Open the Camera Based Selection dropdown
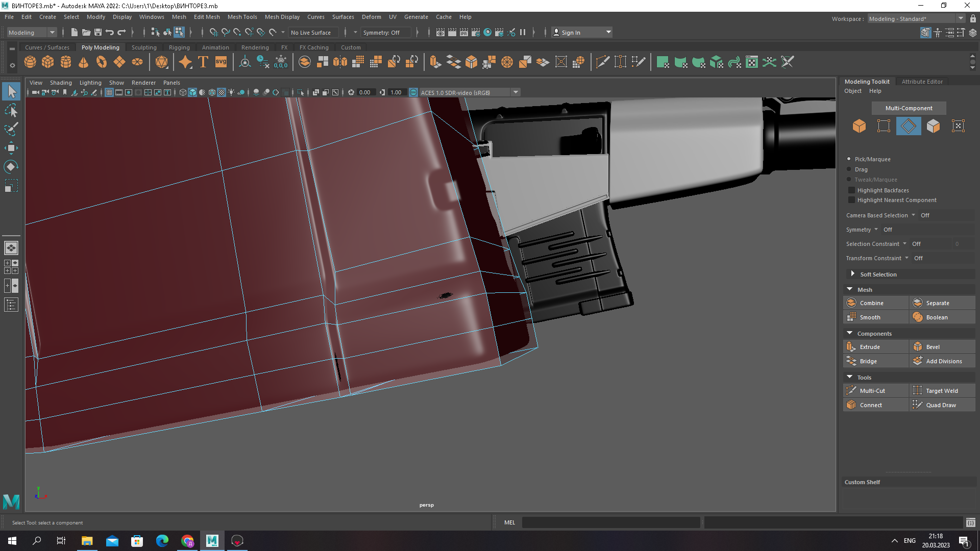The image size is (980, 551). [913, 215]
